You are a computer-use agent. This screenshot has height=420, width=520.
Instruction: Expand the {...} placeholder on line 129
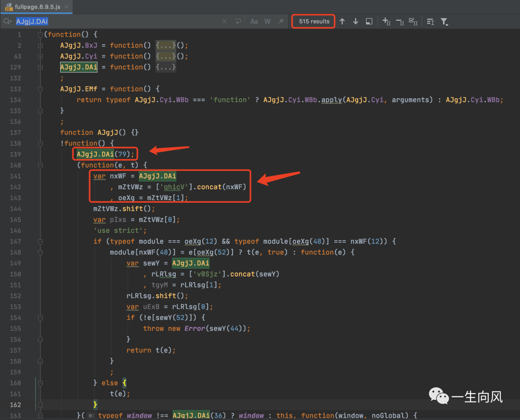(166, 67)
